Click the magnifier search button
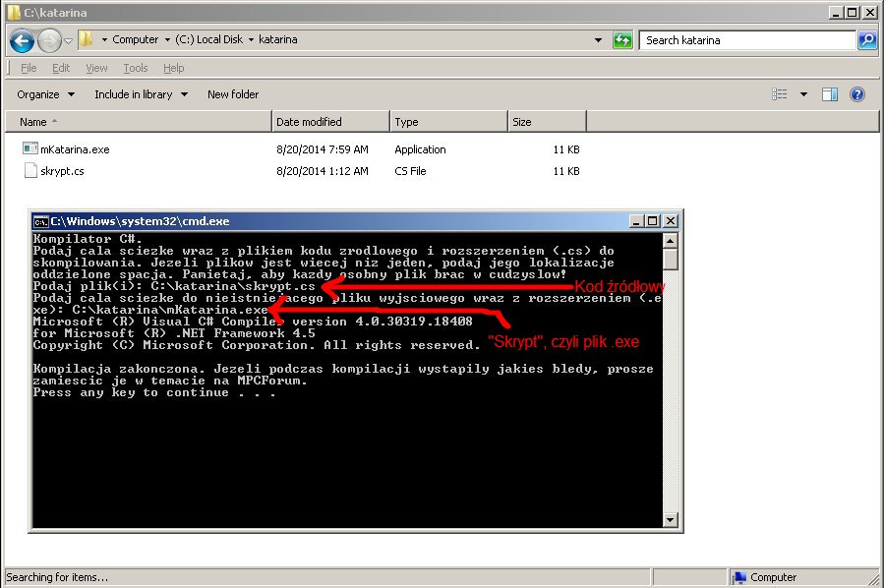 click(867, 40)
